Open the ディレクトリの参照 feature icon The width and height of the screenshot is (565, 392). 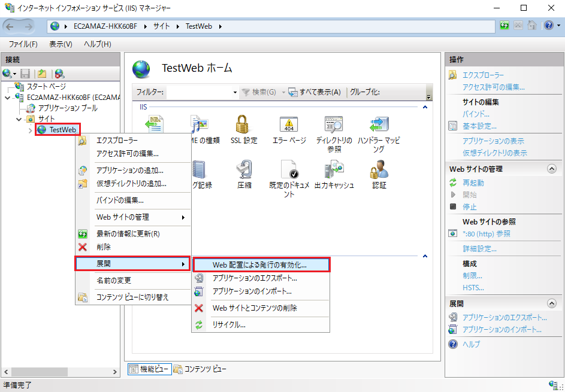[x=334, y=134]
